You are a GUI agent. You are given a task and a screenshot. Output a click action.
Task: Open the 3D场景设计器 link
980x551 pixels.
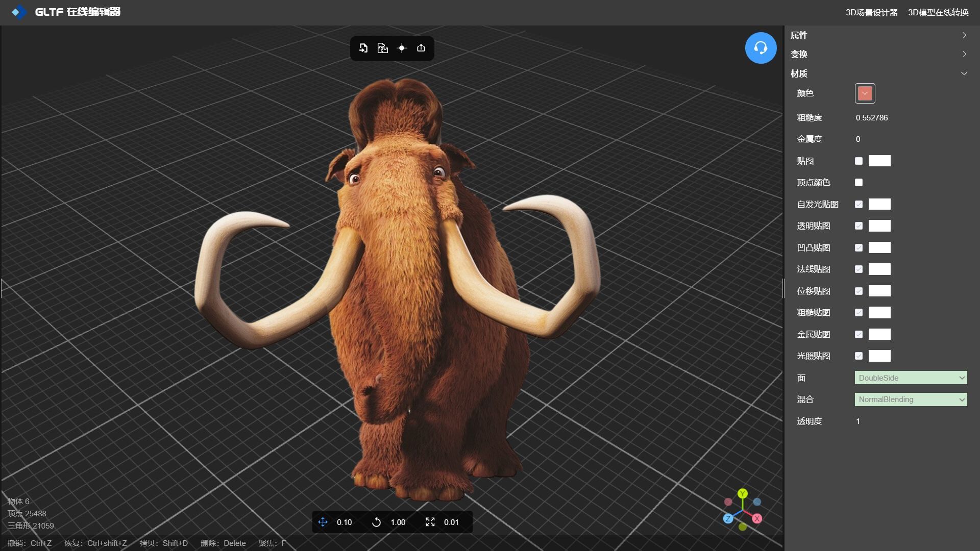coord(871,12)
